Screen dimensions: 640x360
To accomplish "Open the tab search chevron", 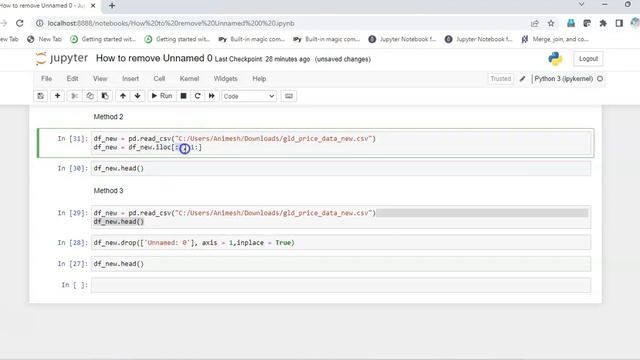I will (x=582, y=4).
